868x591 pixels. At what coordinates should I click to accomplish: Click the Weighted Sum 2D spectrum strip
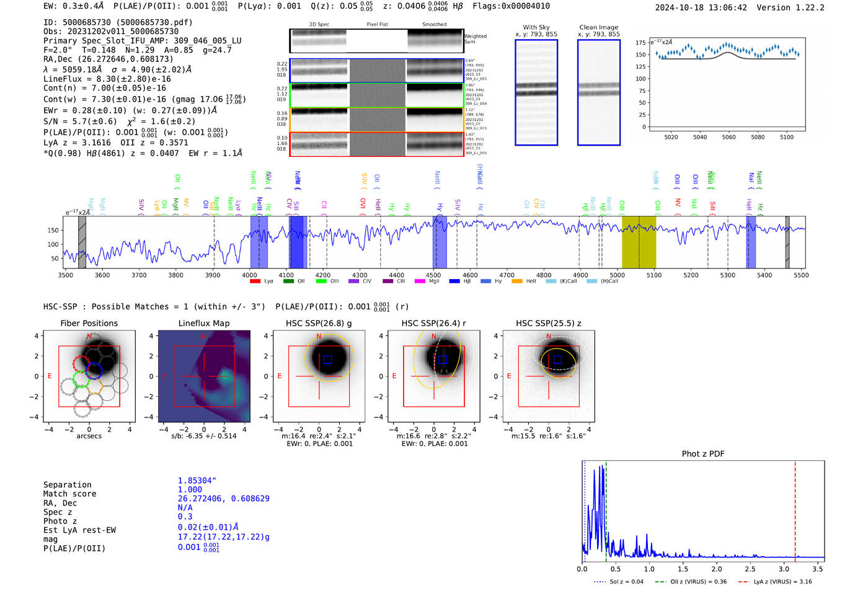click(x=377, y=41)
